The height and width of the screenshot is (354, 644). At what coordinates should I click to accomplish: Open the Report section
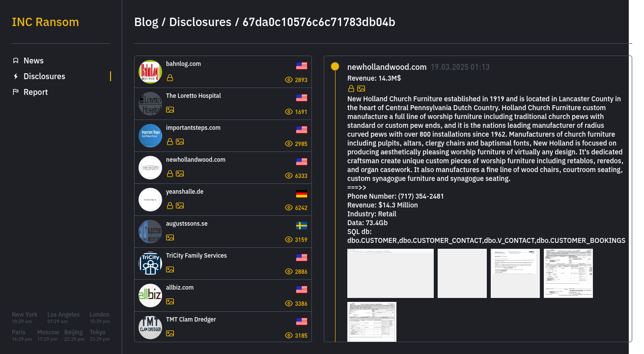click(x=35, y=92)
